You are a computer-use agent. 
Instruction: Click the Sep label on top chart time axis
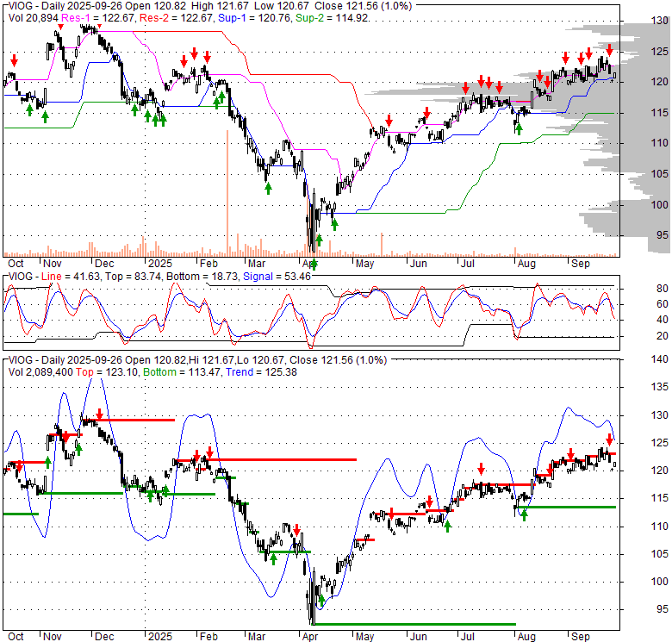pos(581,264)
